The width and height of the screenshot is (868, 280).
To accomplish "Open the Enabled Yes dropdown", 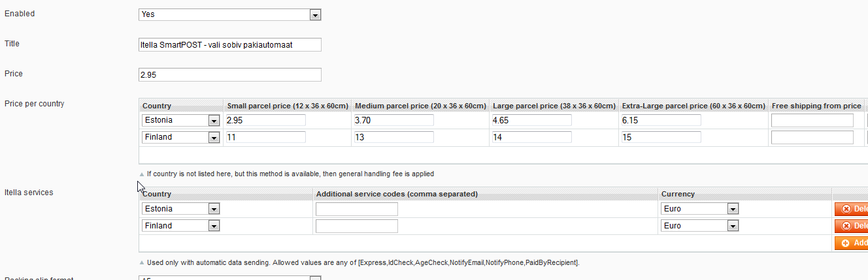I will (229, 14).
